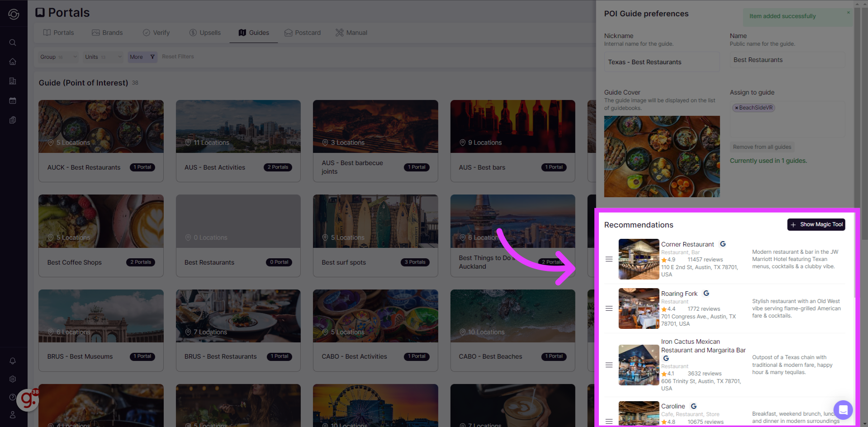Click drag handle beside Corner Restaurant

[x=609, y=259]
